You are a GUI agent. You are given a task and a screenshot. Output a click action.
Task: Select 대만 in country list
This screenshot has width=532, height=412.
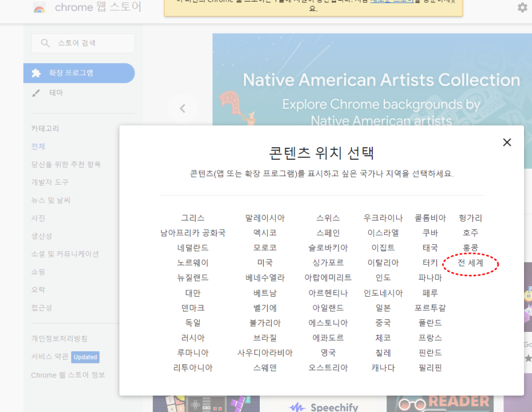coord(193,293)
